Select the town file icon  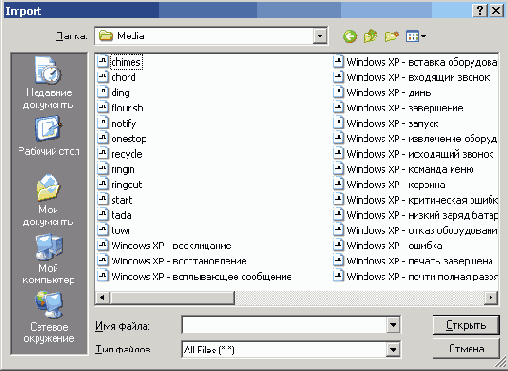103,230
